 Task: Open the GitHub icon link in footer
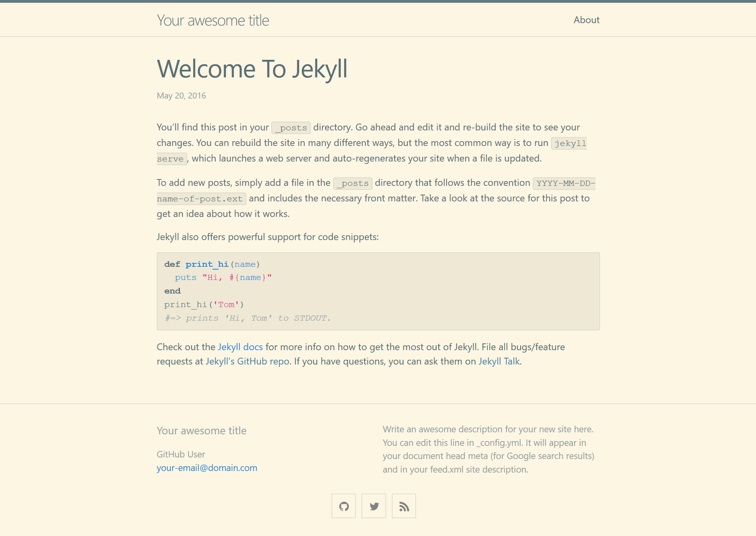pos(344,506)
